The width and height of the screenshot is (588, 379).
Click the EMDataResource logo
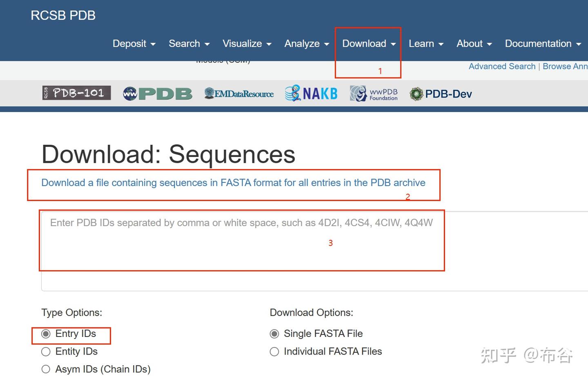(239, 94)
